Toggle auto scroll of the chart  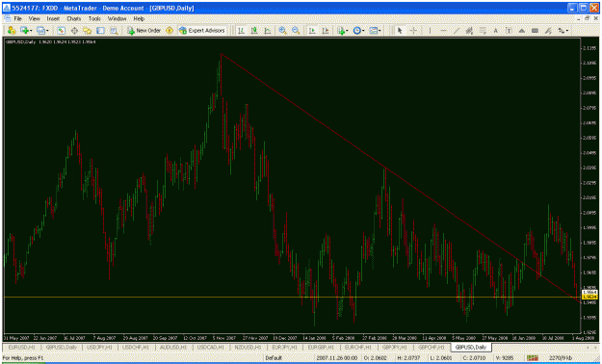tap(312, 31)
